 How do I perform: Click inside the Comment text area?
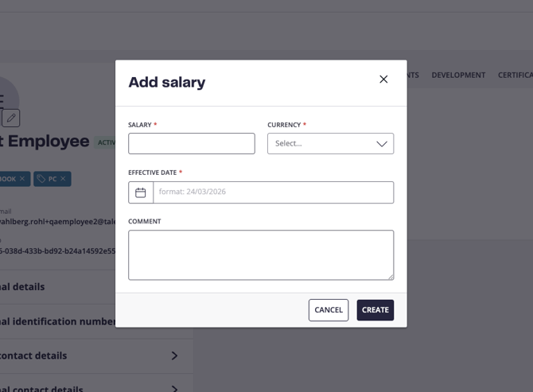pyautogui.click(x=261, y=255)
